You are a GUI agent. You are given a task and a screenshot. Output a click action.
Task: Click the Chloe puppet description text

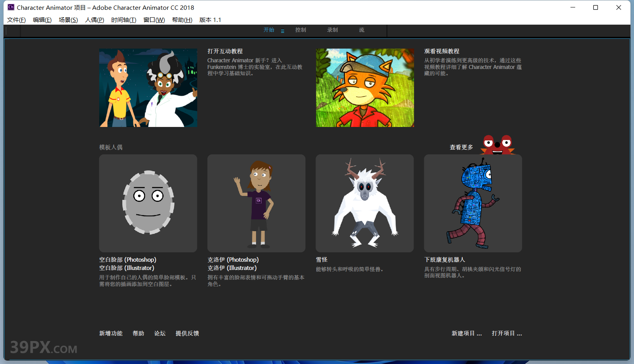(x=256, y=281)
